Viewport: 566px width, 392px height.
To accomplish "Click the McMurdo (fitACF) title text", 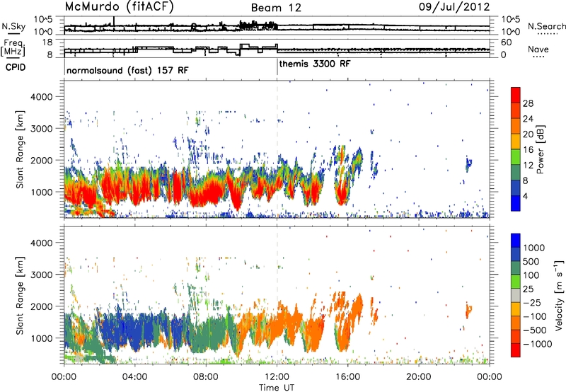I will [119, 7].
